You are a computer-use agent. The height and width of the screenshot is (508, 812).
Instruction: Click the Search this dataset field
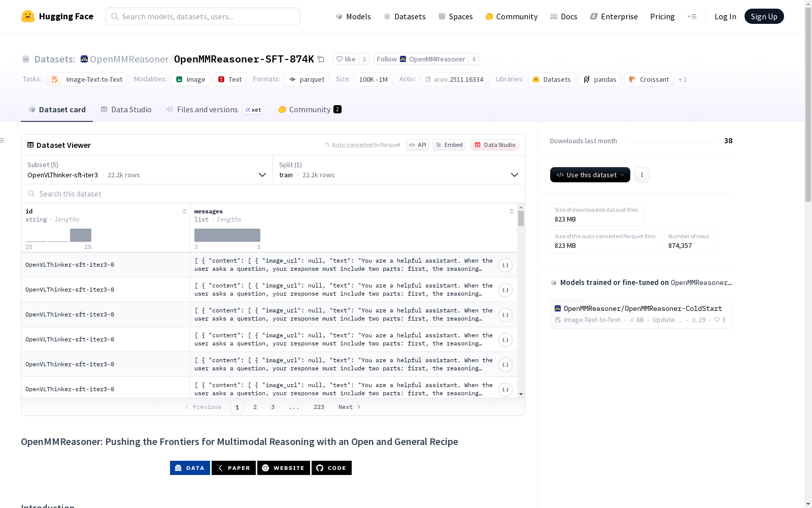click(x=273, y=194)
